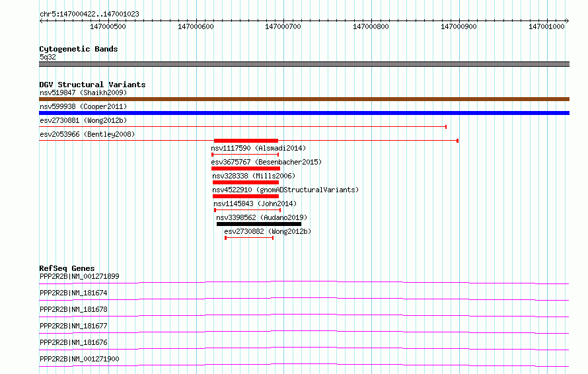Screen dimensions: 588x374
Task: Open PPP2R2B|NM_181678 gene transcript
Action: coord(73,309)
